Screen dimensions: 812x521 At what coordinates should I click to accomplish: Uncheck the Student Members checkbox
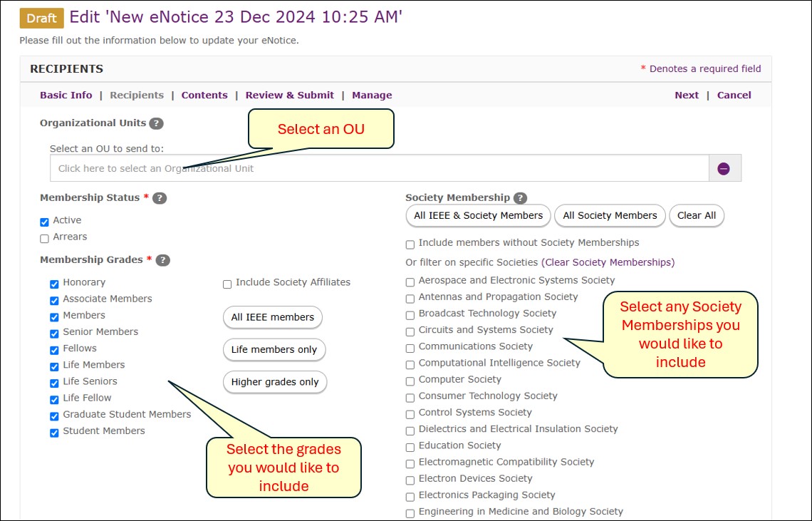click(54, 433)
